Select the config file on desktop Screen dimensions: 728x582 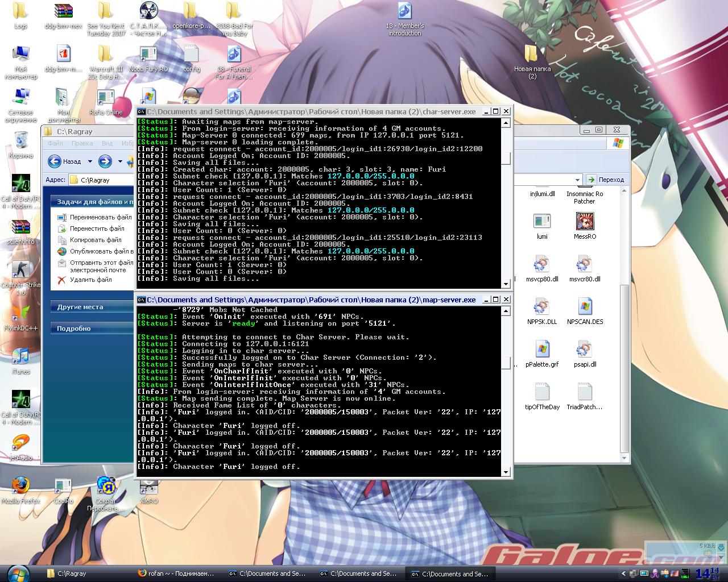(191, 59)
